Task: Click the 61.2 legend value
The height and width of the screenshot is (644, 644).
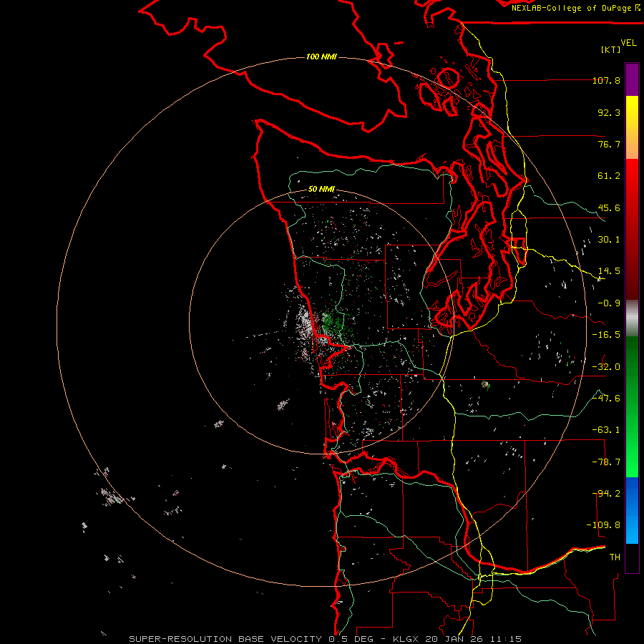Action: tap(609, 176)
